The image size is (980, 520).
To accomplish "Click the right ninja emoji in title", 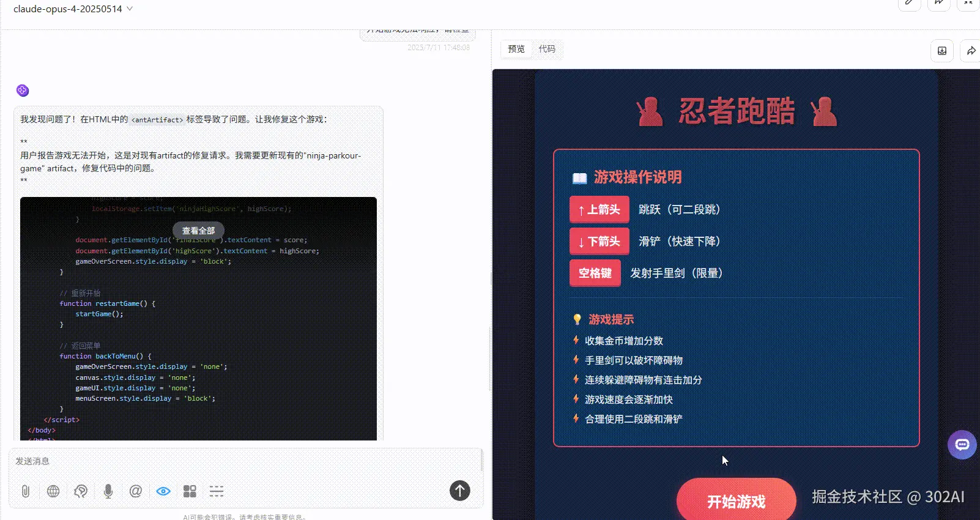I will tap(824, 111).
